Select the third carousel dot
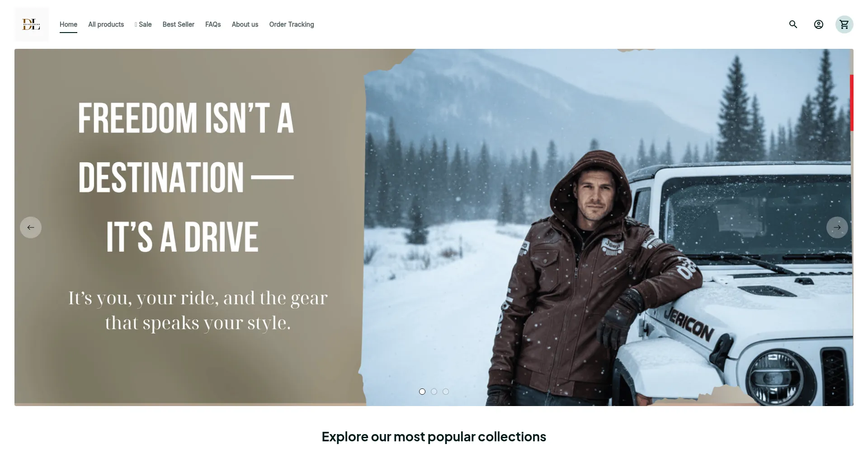 [446, 392]
